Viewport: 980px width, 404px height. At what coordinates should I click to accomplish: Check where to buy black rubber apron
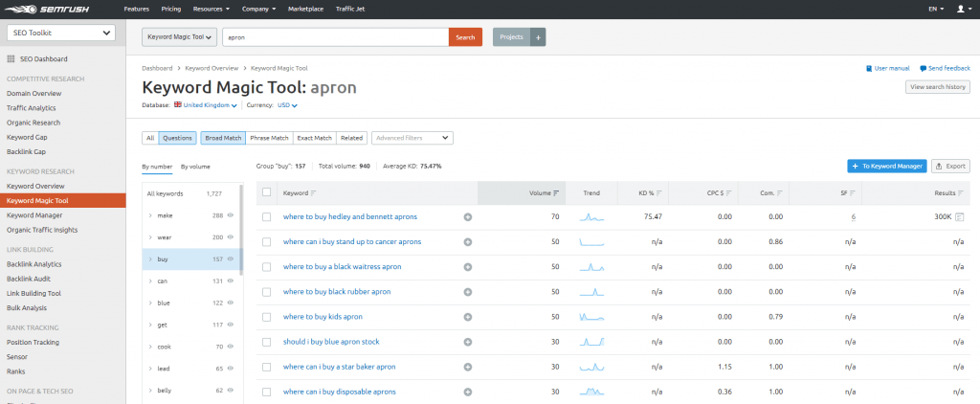(267, 292)
